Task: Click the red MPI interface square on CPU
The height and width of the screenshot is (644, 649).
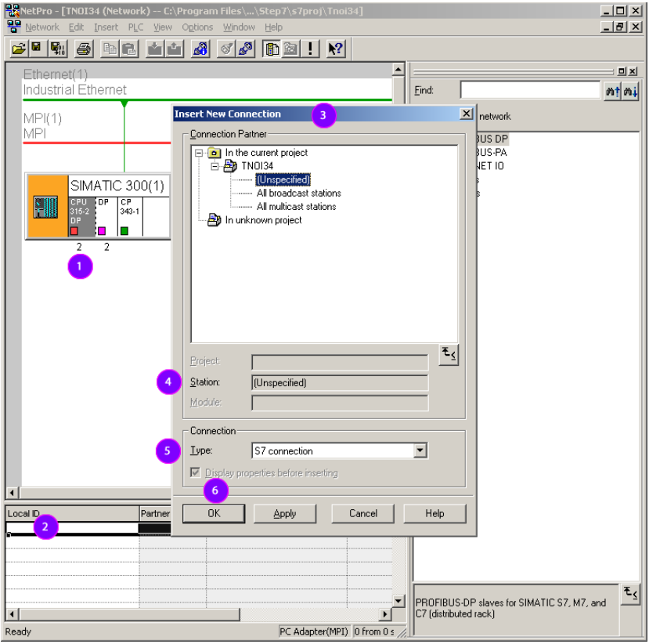Action: coord(74,230)
